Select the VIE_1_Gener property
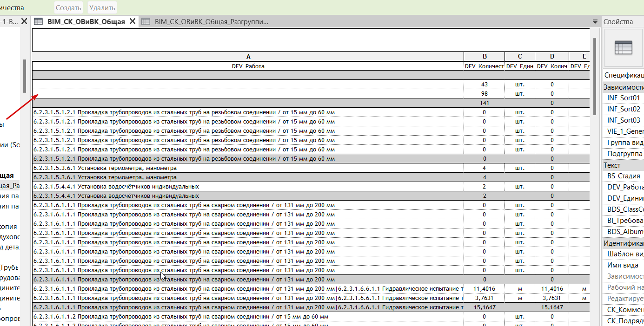 (624, 131)
